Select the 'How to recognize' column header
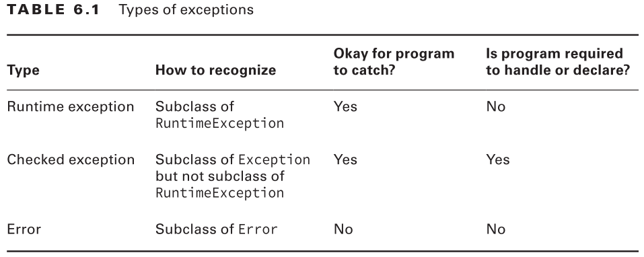The width and height of the screenshot is (644, 257). [x=215, y=70]
